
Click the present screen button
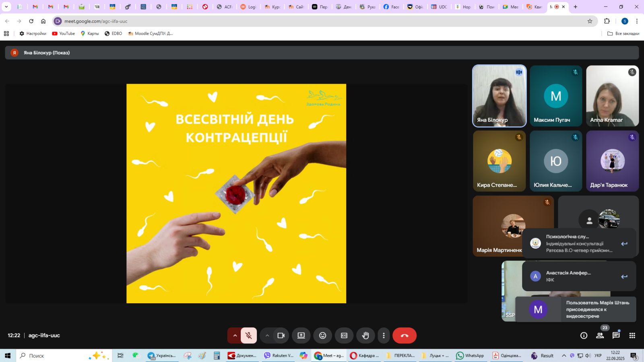click(x=301, y=335)
